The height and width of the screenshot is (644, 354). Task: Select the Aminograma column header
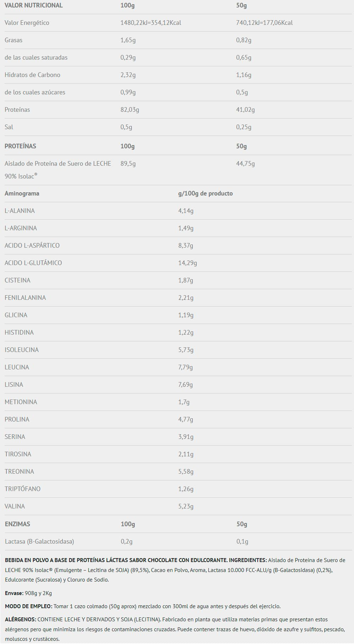tap(22, 193)
